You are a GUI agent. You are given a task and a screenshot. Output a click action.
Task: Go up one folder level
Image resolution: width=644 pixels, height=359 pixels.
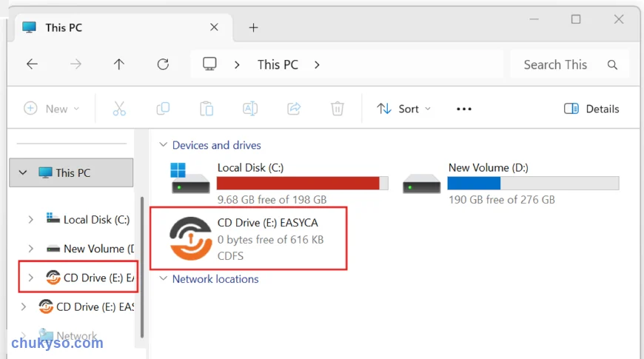(119, 64)
